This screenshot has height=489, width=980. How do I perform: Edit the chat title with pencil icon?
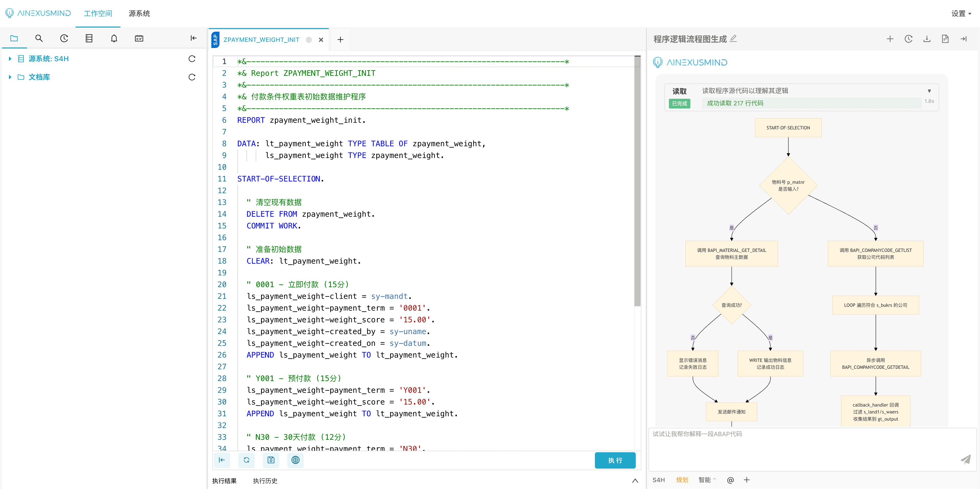(733, 39)
